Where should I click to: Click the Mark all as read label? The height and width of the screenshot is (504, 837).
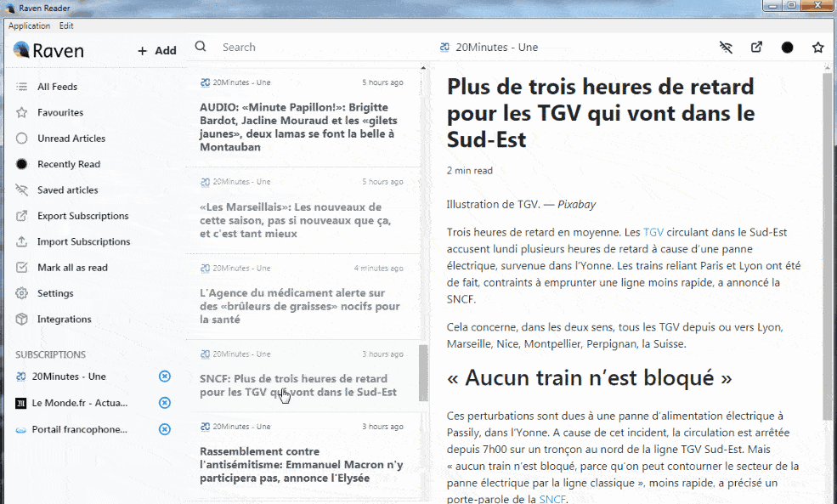[72, 268]
